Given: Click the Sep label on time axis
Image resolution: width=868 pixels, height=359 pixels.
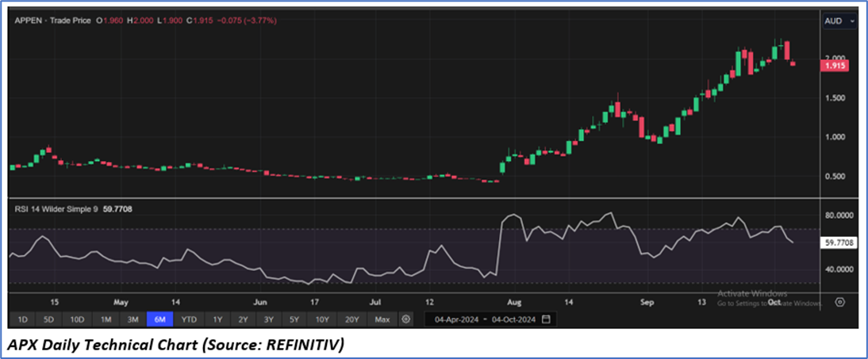Looking at the screenshot, I should coord(647,303).
